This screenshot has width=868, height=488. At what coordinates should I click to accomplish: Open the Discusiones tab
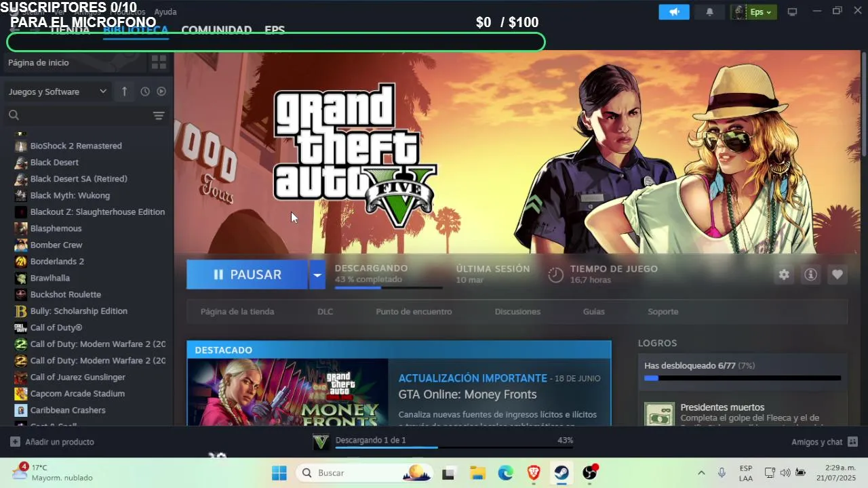(x=517, y=312)
